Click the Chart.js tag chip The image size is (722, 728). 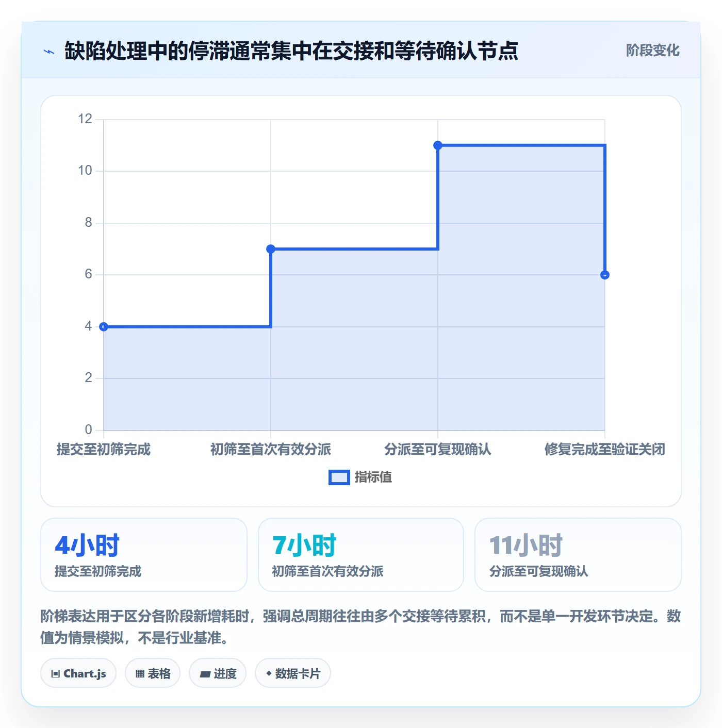[78, 673]
